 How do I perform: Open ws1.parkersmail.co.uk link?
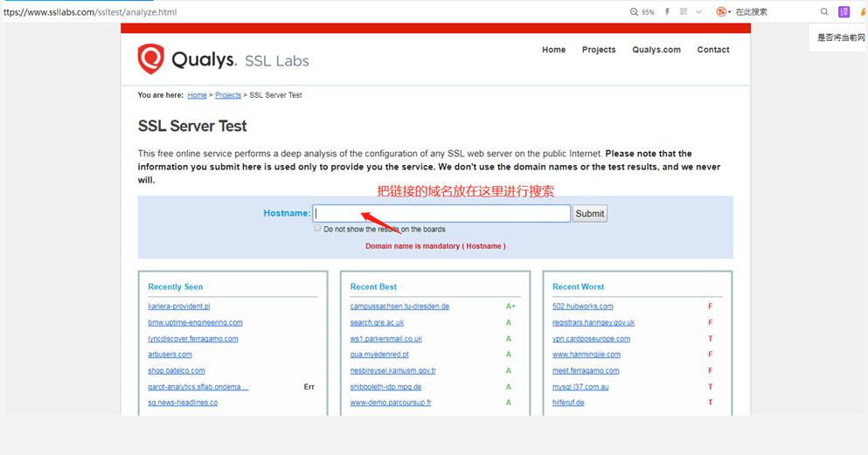[x=385, y=338]
